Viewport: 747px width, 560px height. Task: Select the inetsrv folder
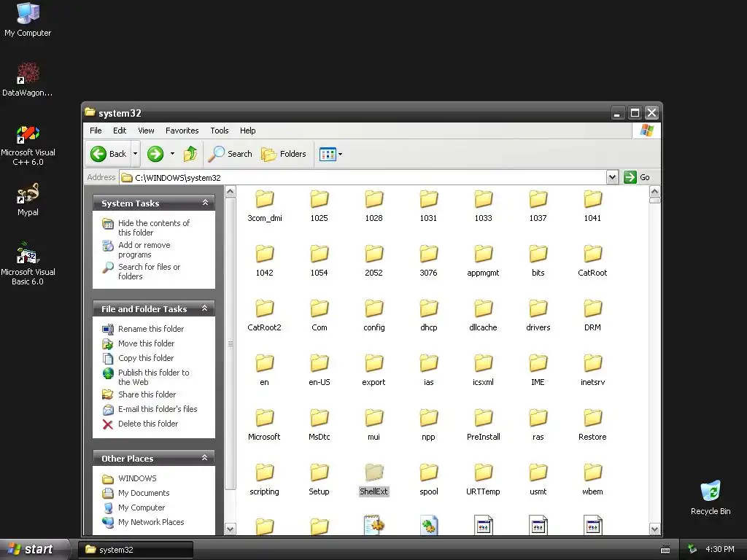point(592,370)
